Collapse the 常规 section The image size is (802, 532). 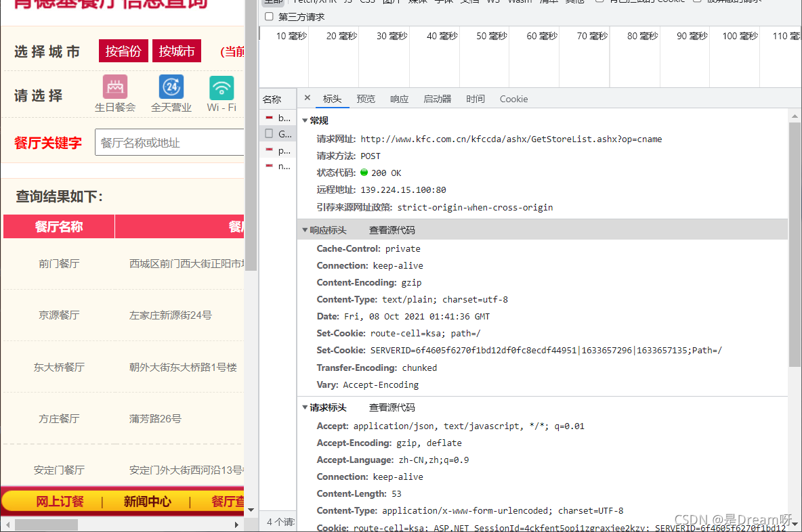coord(305,120)
